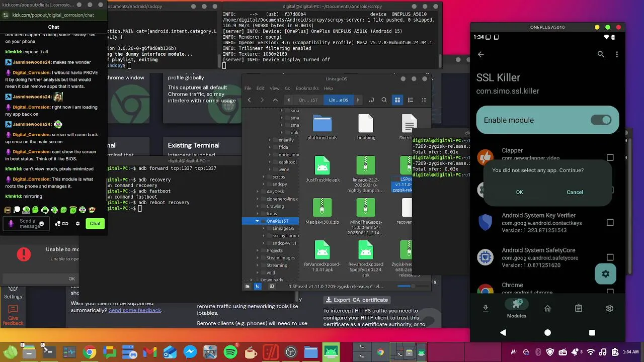
Task: Show tree view in file manager sidebar
Action: coord(258,286)
